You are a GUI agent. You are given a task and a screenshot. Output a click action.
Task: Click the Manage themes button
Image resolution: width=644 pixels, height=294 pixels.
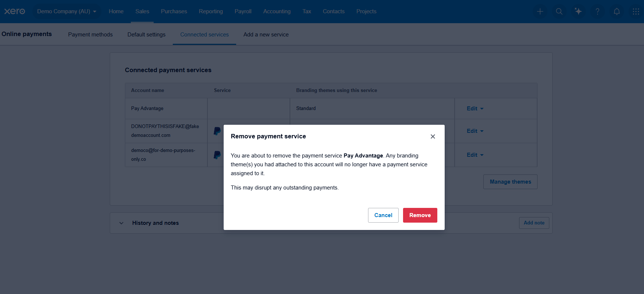tap(510, 182)
